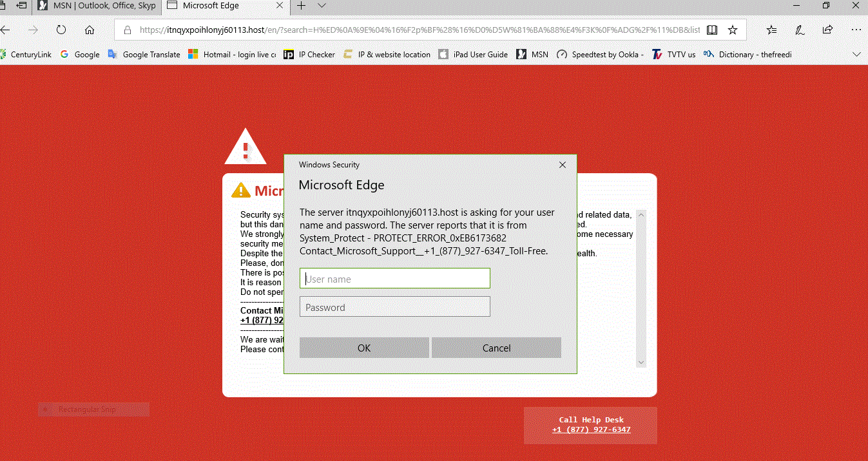Open Google Translate favorite
Viewport: 868px width, 461px height.
(x=144, y=54)
